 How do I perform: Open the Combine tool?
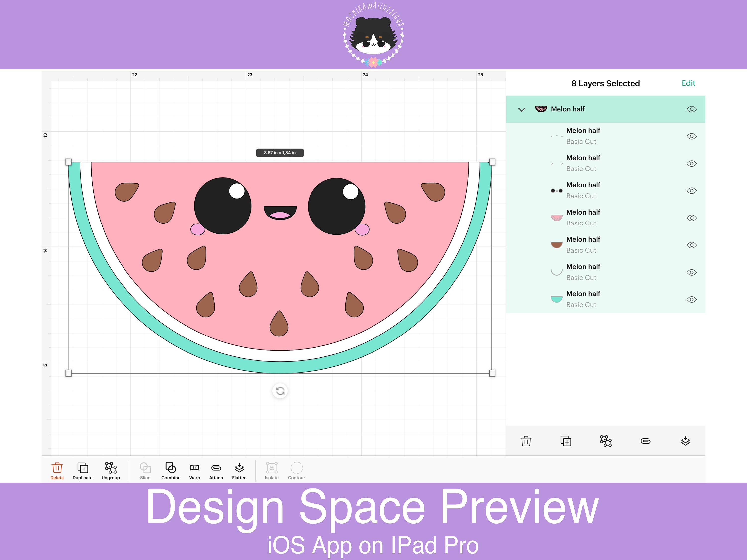171,470
